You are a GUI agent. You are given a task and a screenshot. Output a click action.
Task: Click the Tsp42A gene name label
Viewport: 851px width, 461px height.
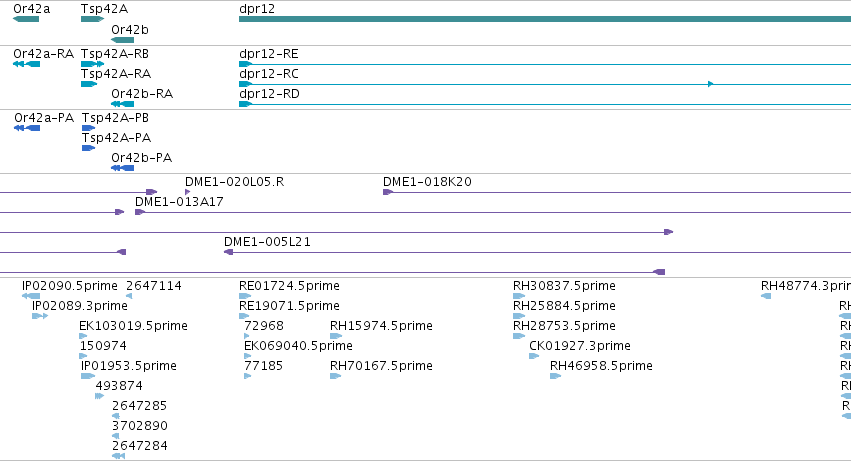pyautogui.click(x=104, y=9)
